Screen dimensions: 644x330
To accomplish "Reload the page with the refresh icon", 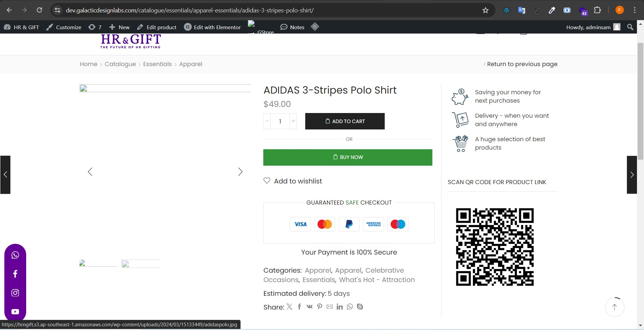I will (40, 10).
